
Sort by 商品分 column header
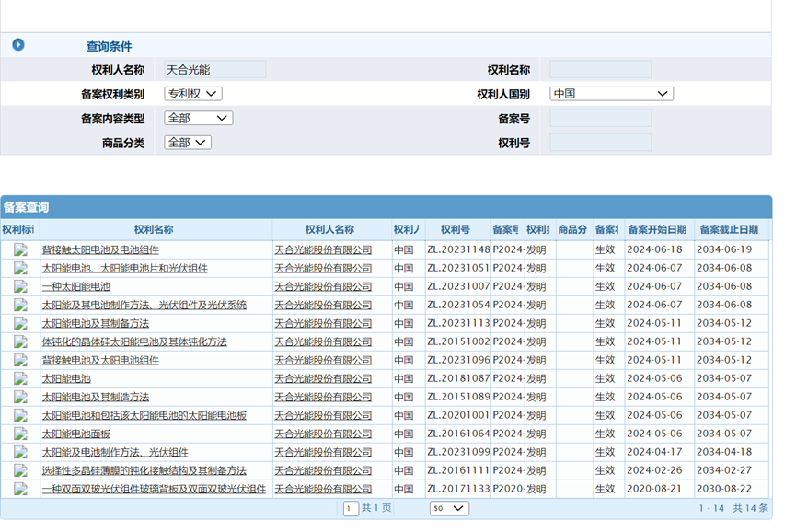(x=572, y=229)
